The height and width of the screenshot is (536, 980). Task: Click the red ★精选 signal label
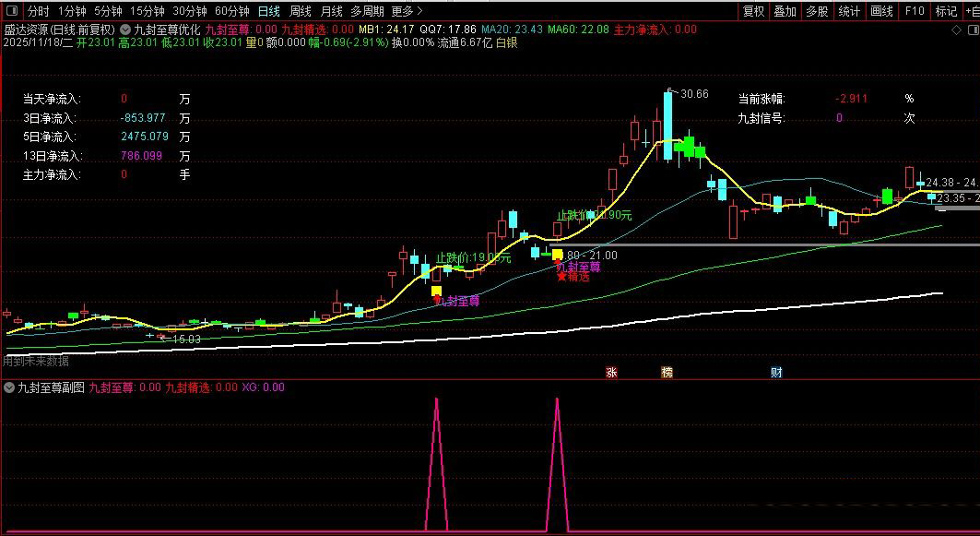tap(573, 277)
